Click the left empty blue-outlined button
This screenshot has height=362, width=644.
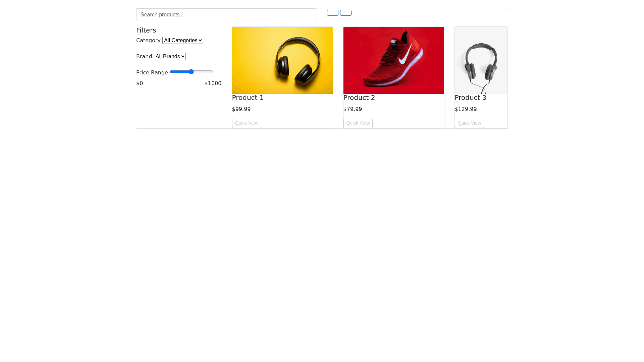[x=332, y=13]
